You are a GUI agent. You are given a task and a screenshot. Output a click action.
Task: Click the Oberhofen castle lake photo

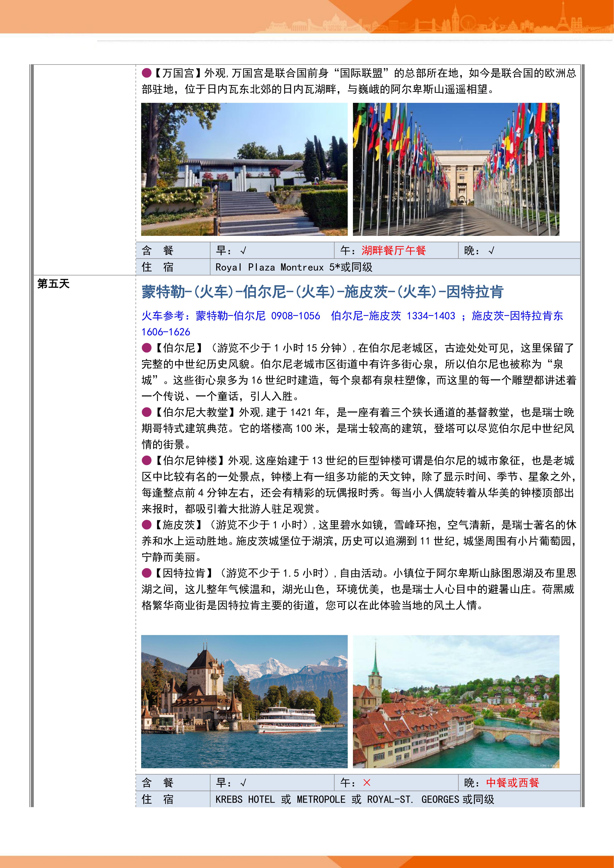click(x=244, y=701)
